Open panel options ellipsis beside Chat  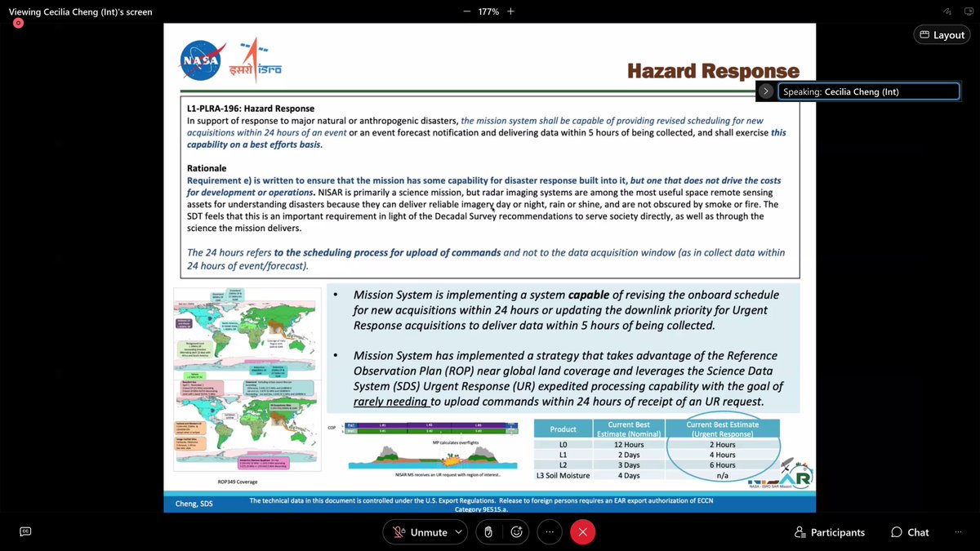pyautogui.click(x=958, y=532)
